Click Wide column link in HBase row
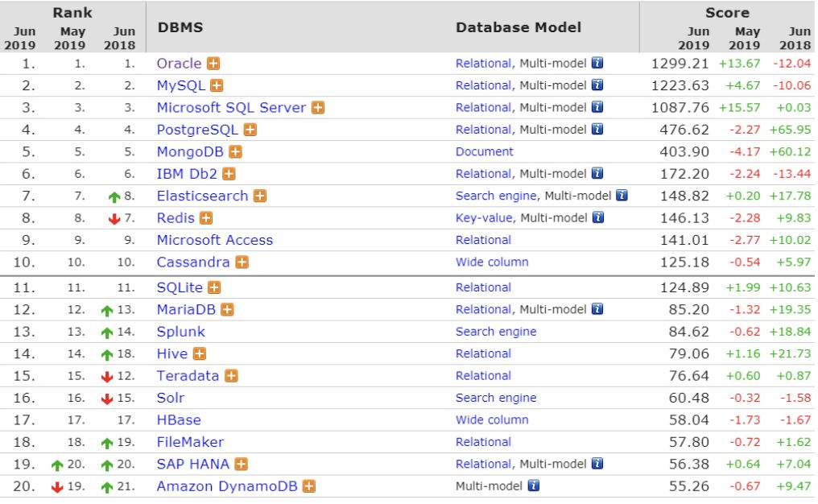This screenshot has width=818, height=504. [492, 419]
